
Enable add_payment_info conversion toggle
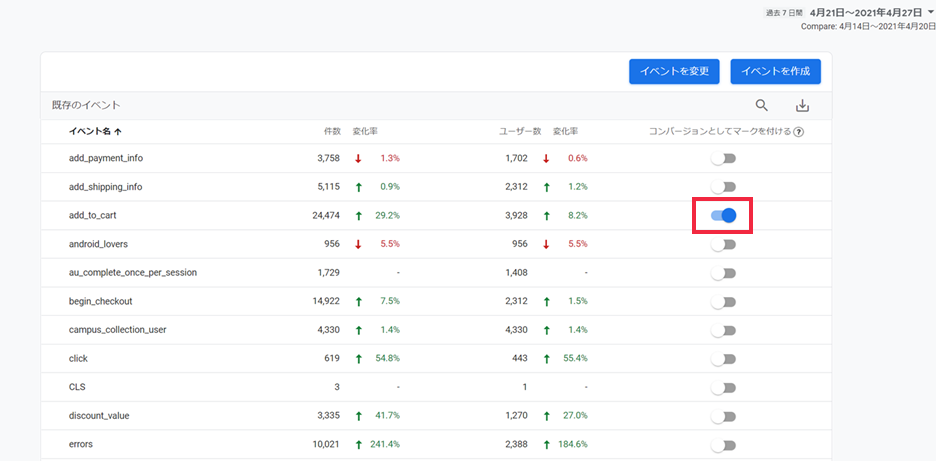point(723,158)
